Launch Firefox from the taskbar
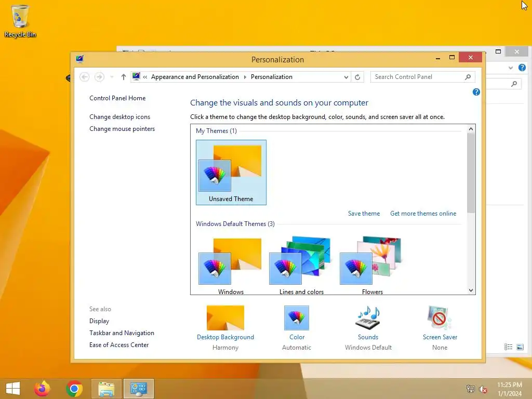Viewport: 532px width, 399px height. (x=42, y=389)
